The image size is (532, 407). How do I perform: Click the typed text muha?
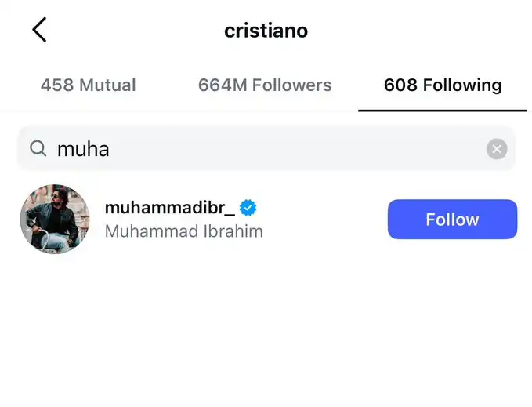pos(82,148)
